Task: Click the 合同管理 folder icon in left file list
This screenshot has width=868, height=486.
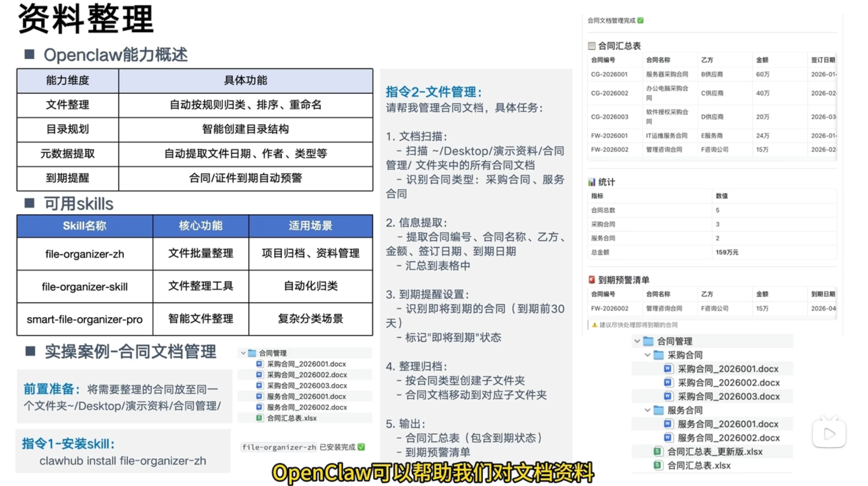Action: point(252,353)
